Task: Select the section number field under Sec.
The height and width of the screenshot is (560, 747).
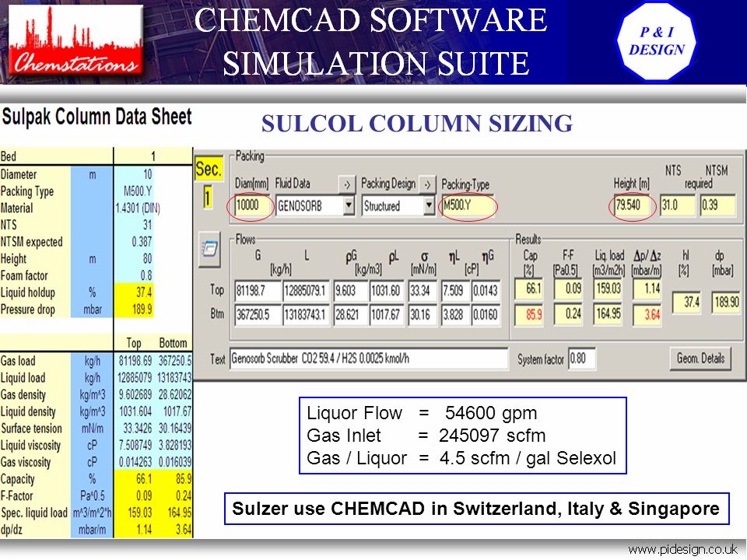Action: pyautogui.click(x=208, y=197)
